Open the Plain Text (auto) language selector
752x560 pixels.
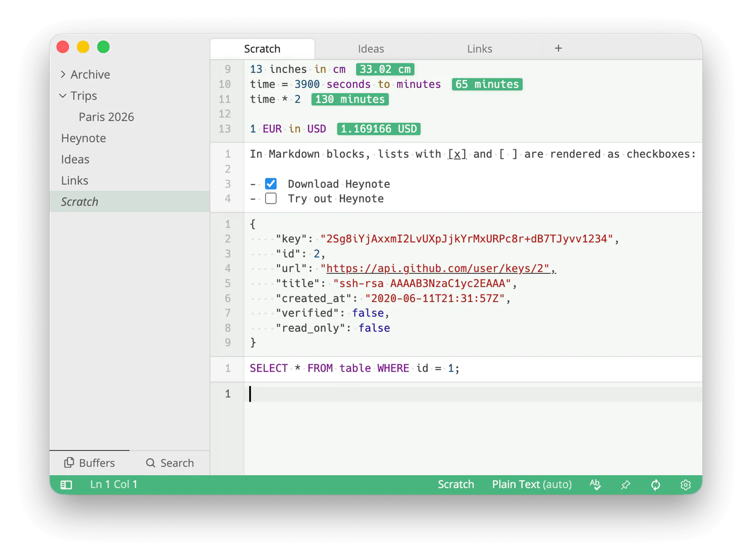pyautogui.click(x=532, y=484)
